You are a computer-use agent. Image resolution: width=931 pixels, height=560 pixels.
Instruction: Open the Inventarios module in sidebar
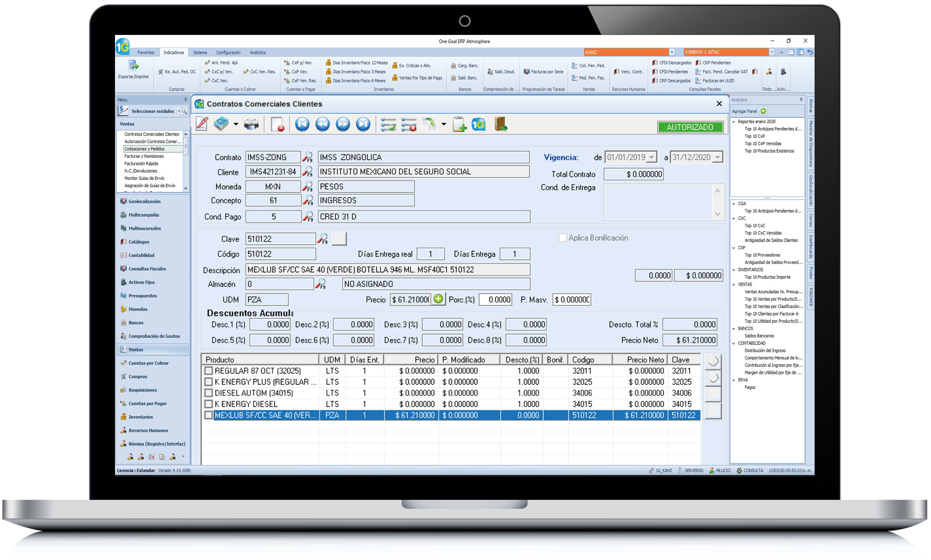141,417
